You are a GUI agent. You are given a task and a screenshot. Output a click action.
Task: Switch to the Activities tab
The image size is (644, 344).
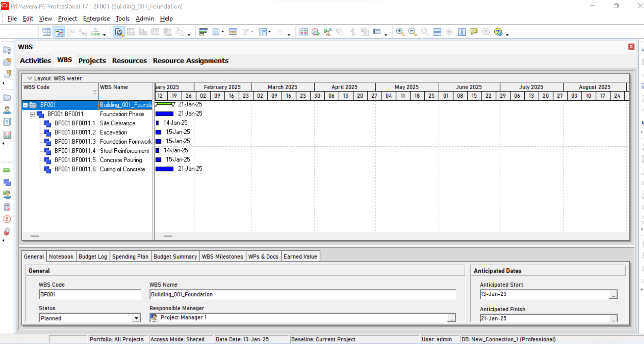tap(35, 61)
